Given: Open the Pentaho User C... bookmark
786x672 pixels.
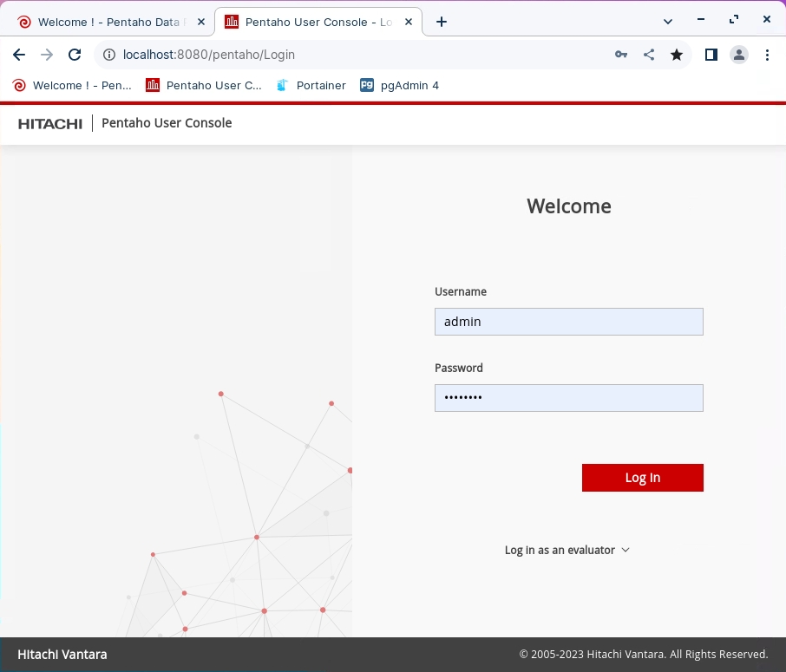Looking at the screenshot, I should [204, 86].
